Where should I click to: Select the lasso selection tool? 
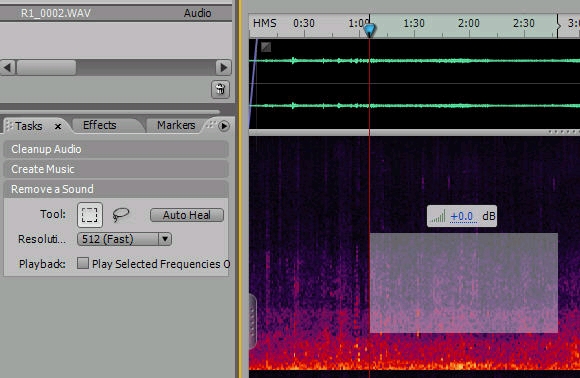pos(121,214)
